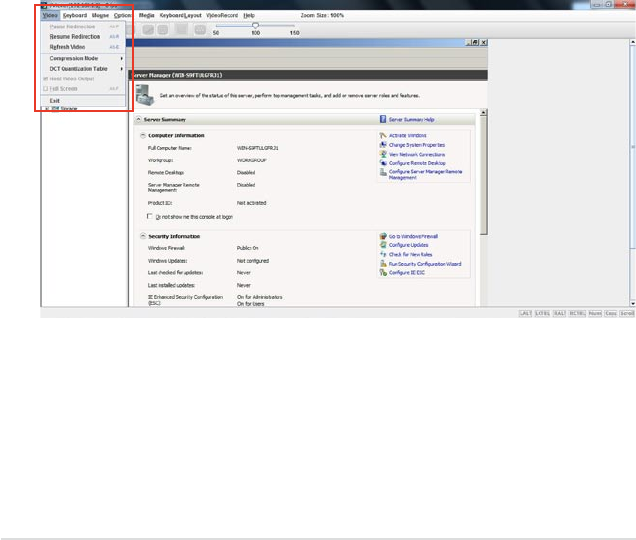Tick the Full Screen checkbox in Video menu
This screenshot has width=636, height=540.
pos(45,88)
